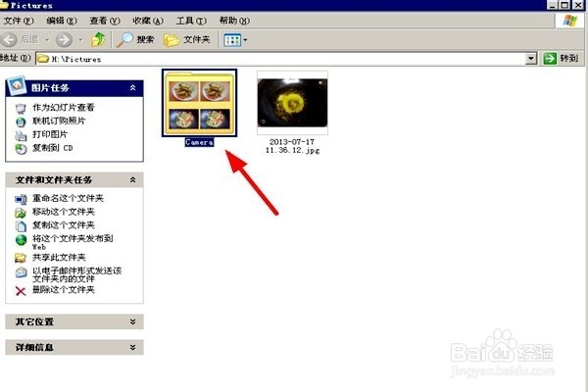Click the 2013-07-17 11.36.12.jpg file name
This screenshot has height=392, width=588.
pos(292,146)
